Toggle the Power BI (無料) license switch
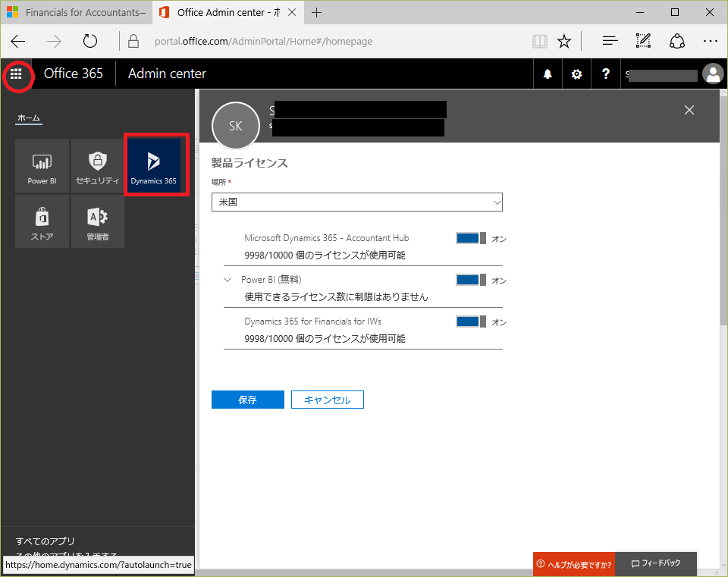This screenshot has height=577, width=728. click(x=470, y=280)
